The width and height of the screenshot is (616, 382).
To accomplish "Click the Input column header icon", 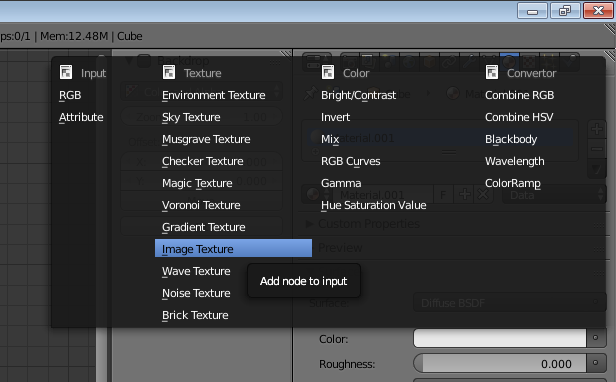I will point(66,72).
